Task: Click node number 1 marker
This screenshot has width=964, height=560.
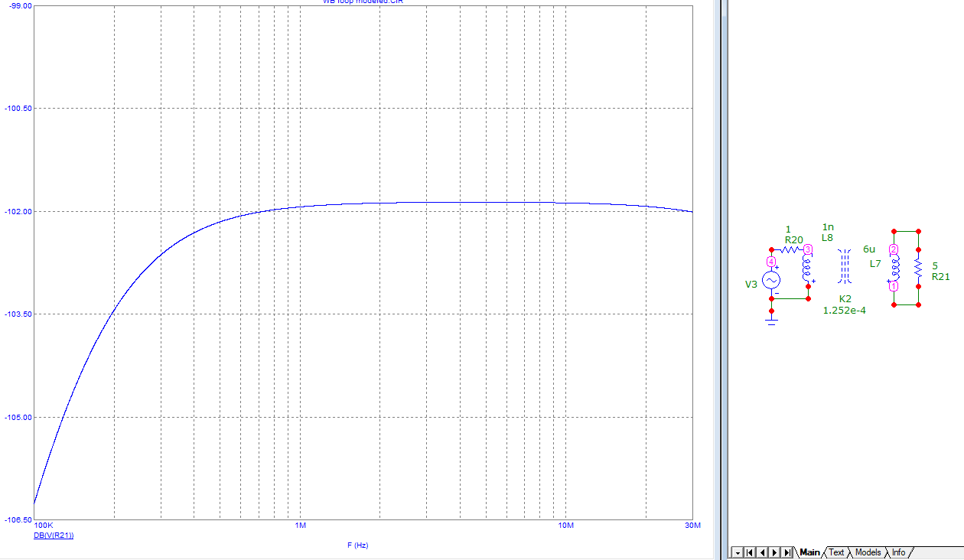Action: pyautogui.click(x=893, y=286)
